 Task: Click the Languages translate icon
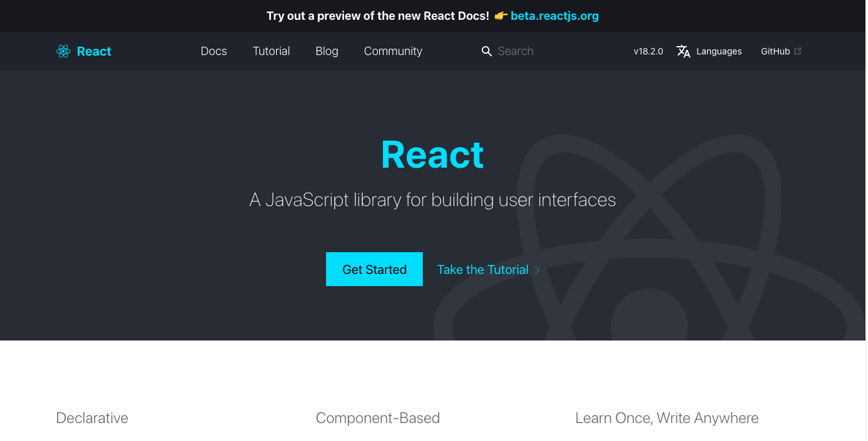pos(684,51)
